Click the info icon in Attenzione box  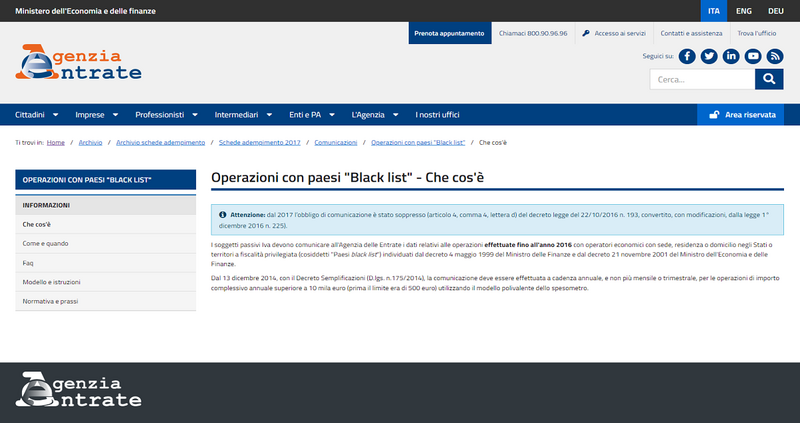click(222, 215)
